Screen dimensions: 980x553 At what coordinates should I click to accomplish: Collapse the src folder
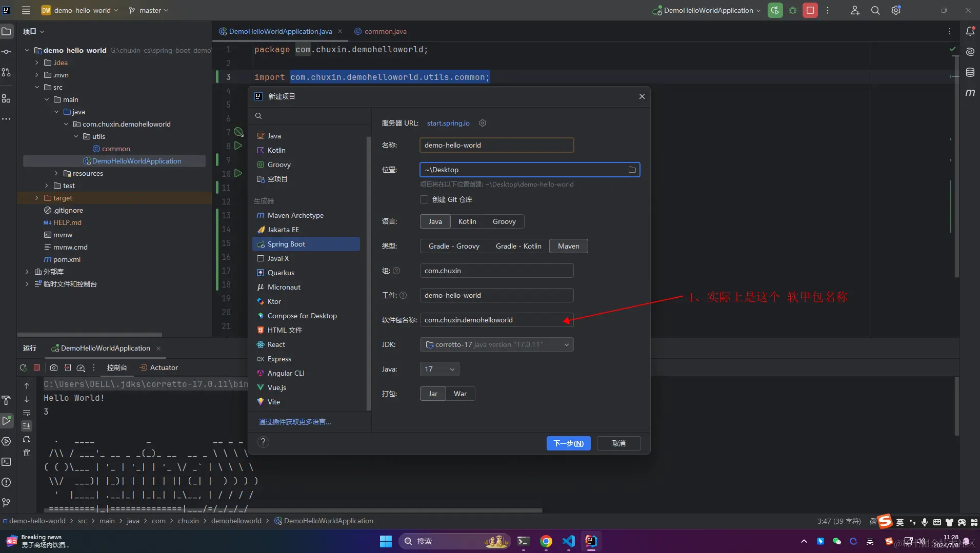(36, 87)
